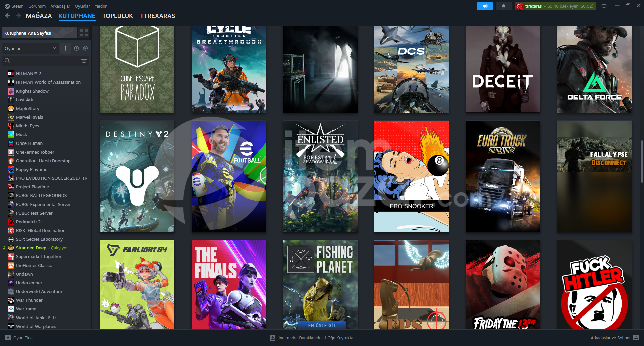Screen dimensions: 644x346
Task: Click the Supermarket Together game icon
Action: [x=11, y=256]
